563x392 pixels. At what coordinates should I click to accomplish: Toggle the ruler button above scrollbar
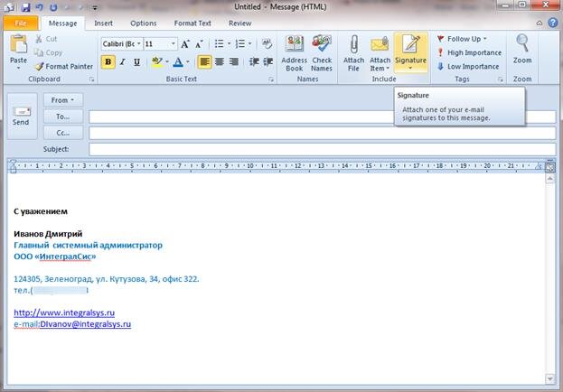pyautogui.click(x=549, y=167)
